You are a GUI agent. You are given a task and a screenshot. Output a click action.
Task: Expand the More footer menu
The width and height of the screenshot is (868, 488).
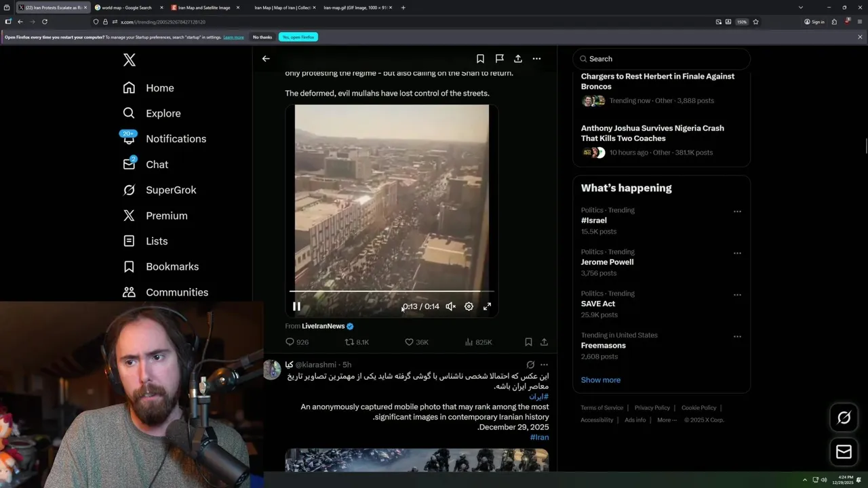[667, 420]
